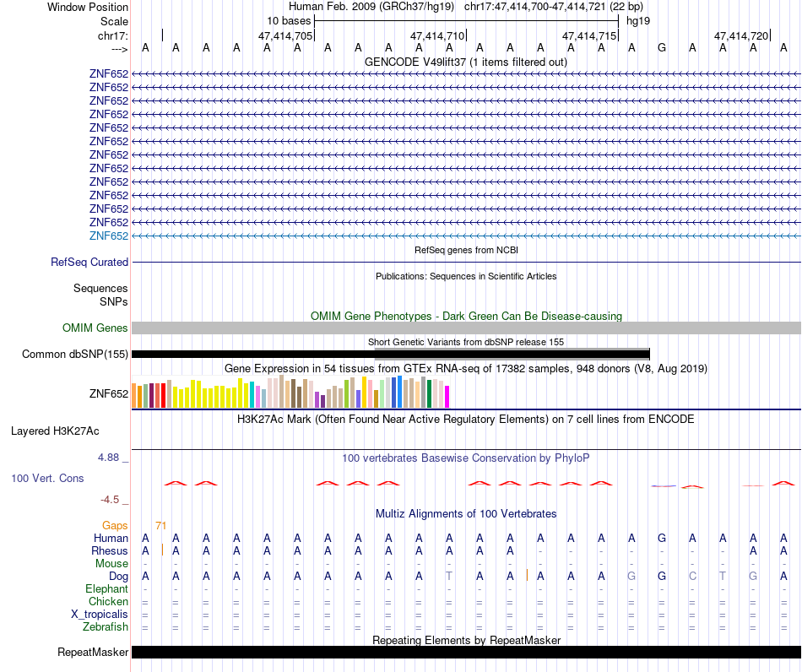Image resolution: width=802 pixels, height=672 pixels.
Task: Click the Sequences track label
Action: [100, 288]
